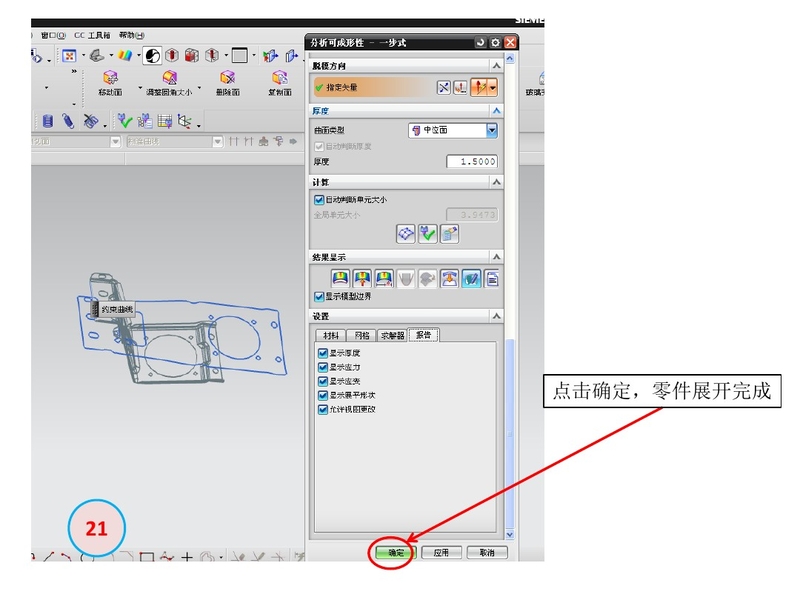Screen dimensions: 800x600
Task: Switch to the 报告 tab
Action: tap(423, 335)
